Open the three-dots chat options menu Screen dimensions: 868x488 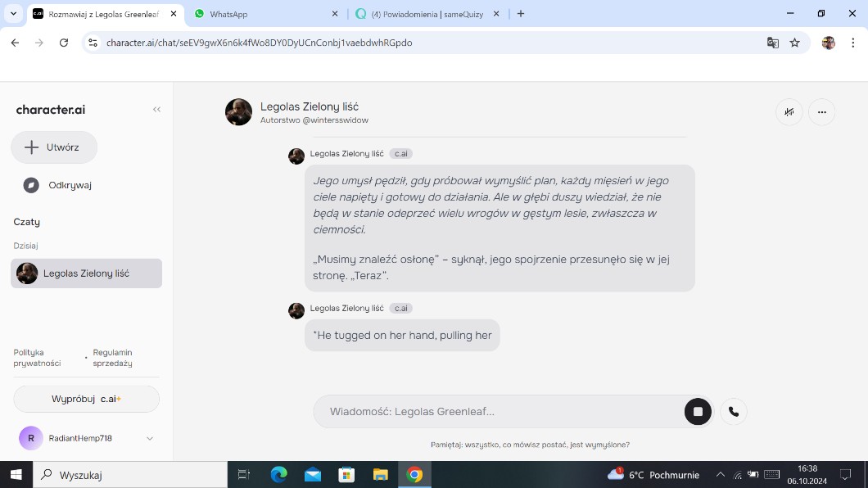pos(821,112)
